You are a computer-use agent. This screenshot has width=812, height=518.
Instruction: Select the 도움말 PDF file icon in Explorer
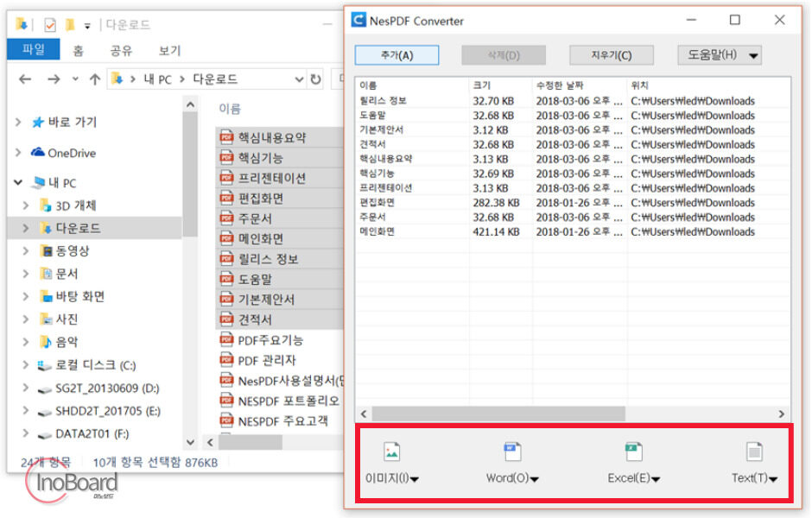click(x=226, y=279)
